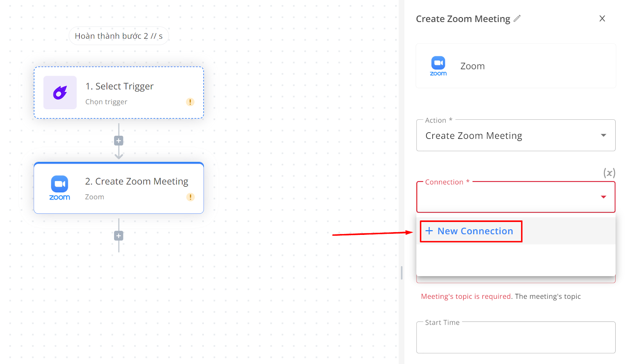Click the warning icon on Create Zoom Meeting step

pyautogui.click(x=190, y=197)
